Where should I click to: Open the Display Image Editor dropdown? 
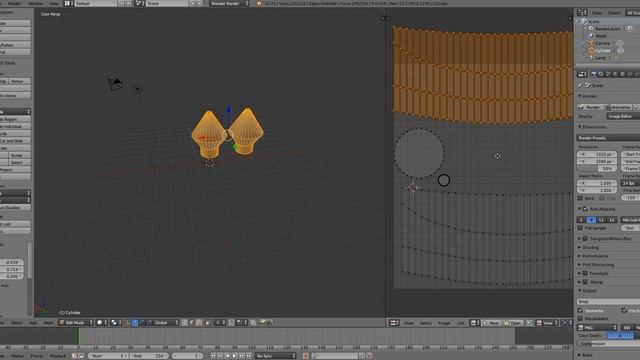622,116
